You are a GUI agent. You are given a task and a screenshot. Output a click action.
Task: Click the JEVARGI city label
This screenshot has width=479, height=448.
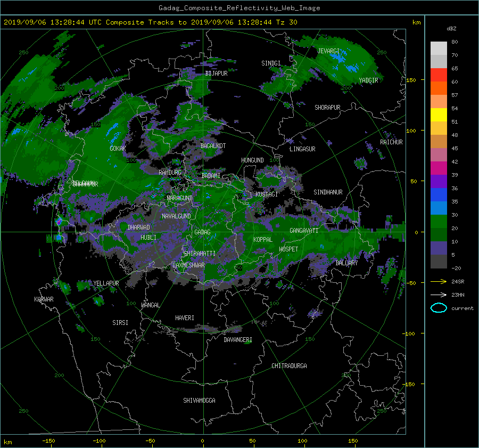tap(328, 51)
